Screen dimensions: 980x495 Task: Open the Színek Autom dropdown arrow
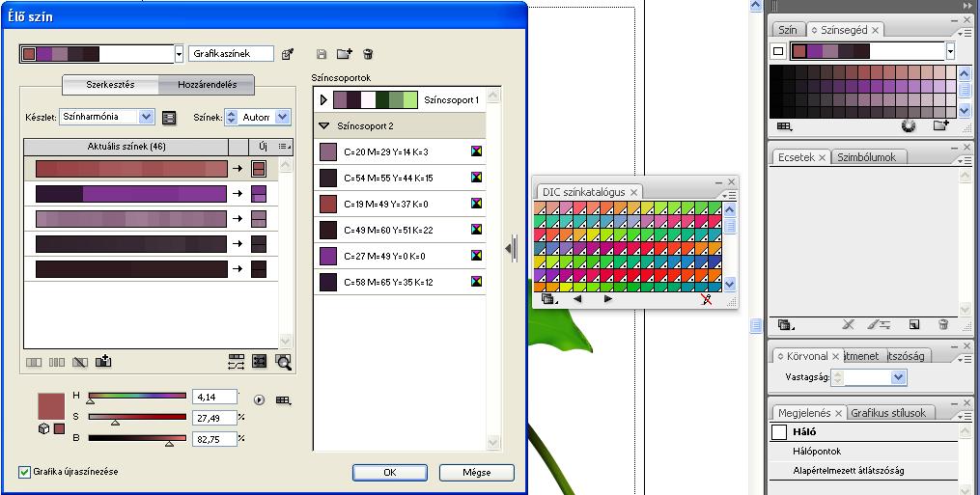click(283, 117)
